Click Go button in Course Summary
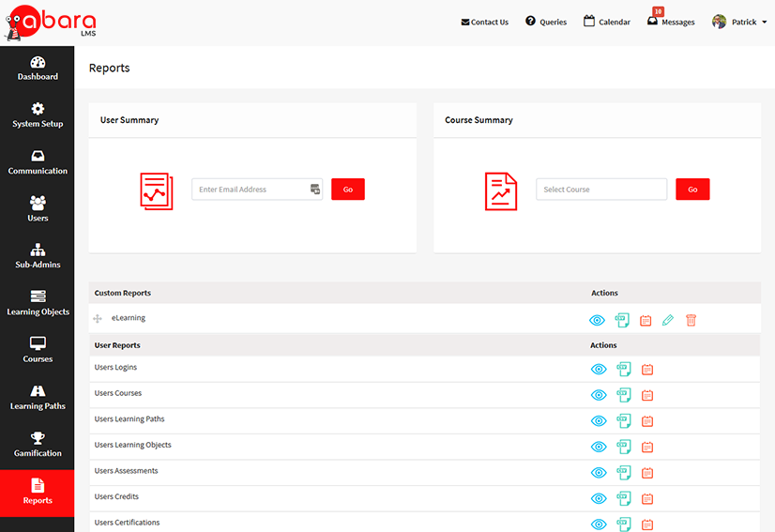Viewport: 775px width, 532px height. (692, 190)
